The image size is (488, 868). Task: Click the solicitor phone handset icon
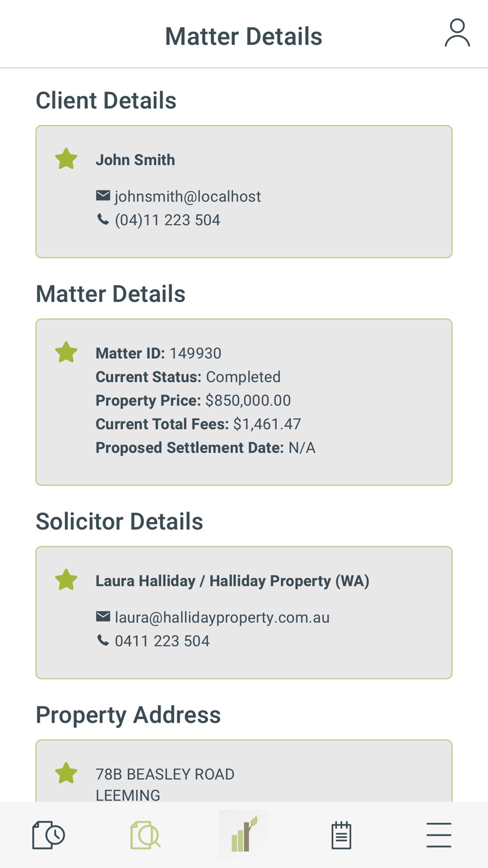pos(103,640)
